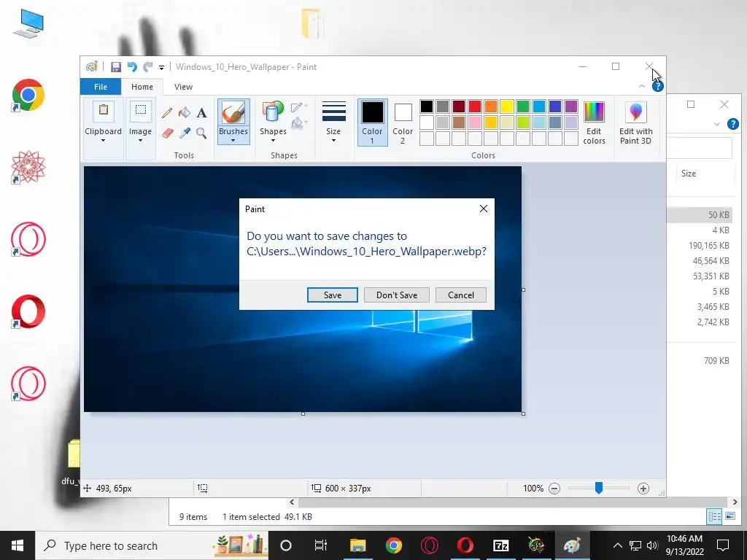This screenshot has height=560, width=747.
Task: Open the Shapes dropdown arrow
Action: coord(273,141)
